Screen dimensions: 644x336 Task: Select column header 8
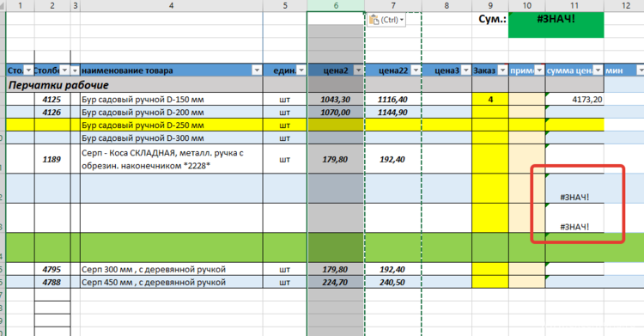447,5
